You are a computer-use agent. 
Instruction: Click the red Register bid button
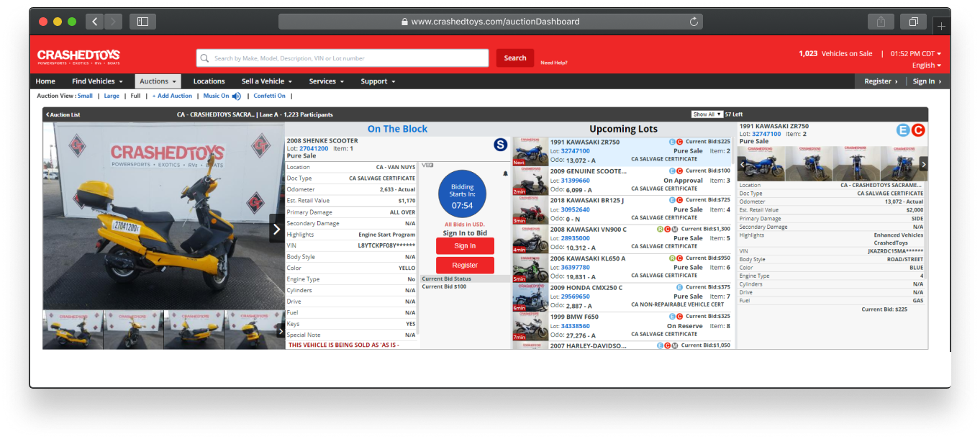coord(465,266)
